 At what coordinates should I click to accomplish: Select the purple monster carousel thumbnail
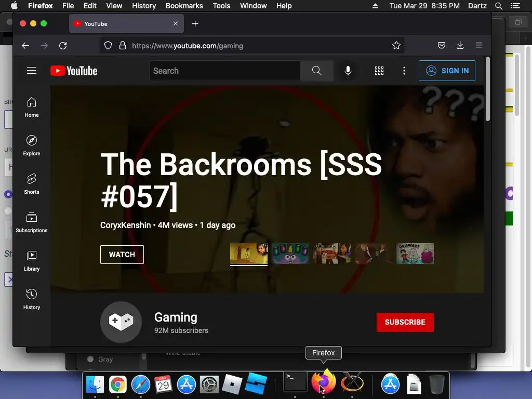pyautogui.click(x=290, y=254)
